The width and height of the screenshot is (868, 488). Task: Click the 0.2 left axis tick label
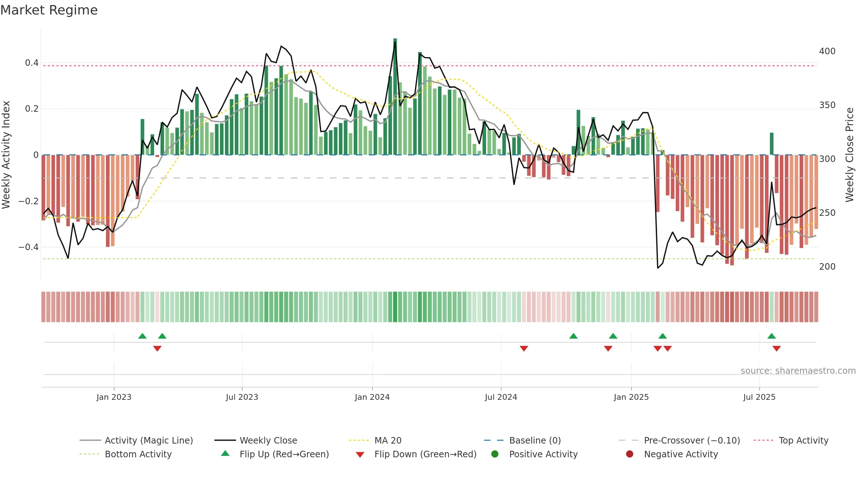[32, 109]
